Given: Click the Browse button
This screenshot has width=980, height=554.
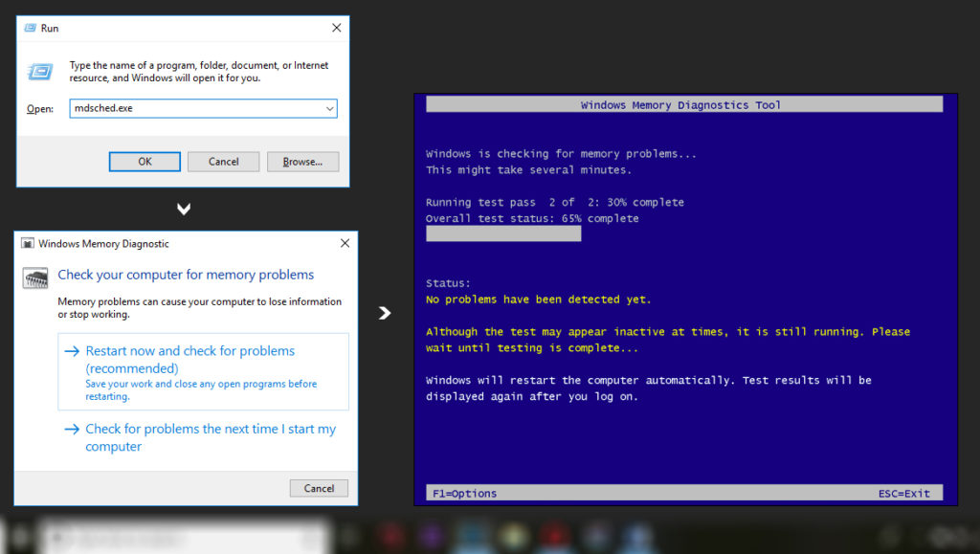Looking at the screenshot, I should point(302,161).
